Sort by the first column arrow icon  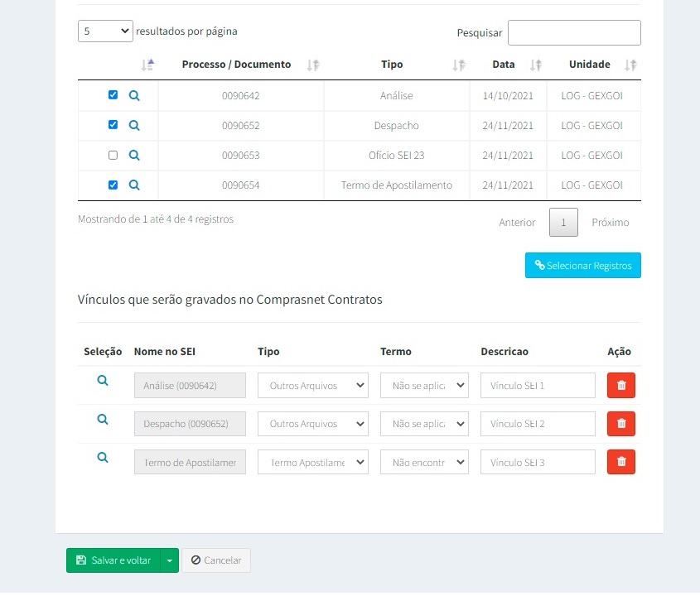point(147,65)
